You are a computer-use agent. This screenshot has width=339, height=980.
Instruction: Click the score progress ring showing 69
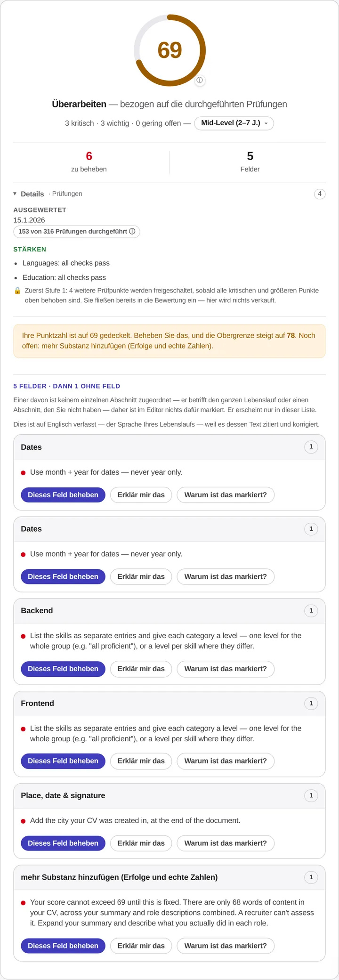[169, 50]
